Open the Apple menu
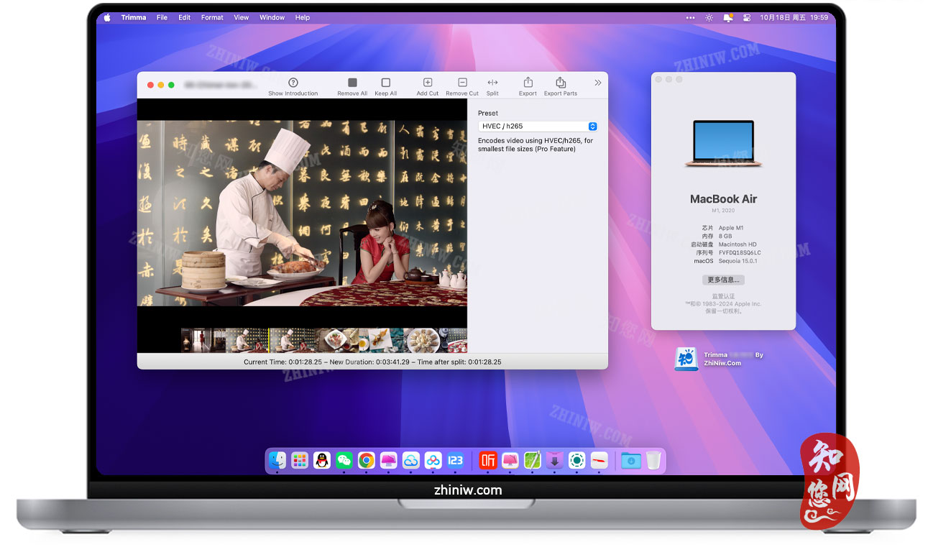This screenshot has width=933, height=560. coord(107,17)
